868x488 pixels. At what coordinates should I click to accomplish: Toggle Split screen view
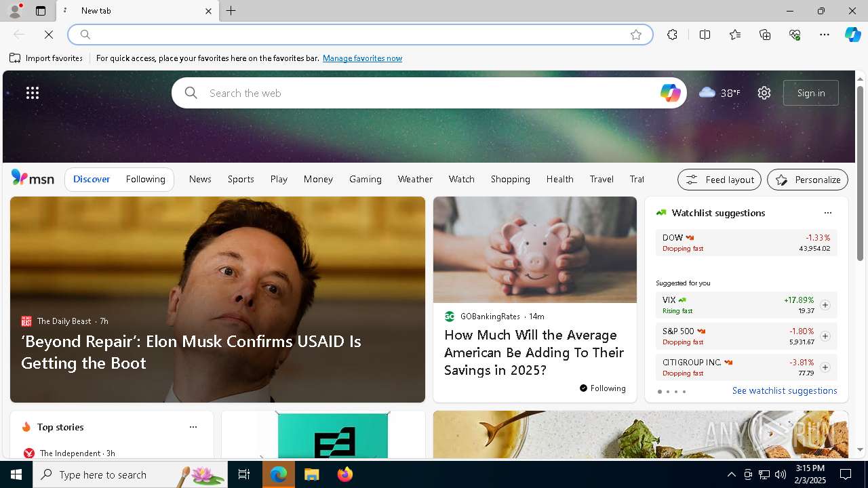click(x=705, y=35)
